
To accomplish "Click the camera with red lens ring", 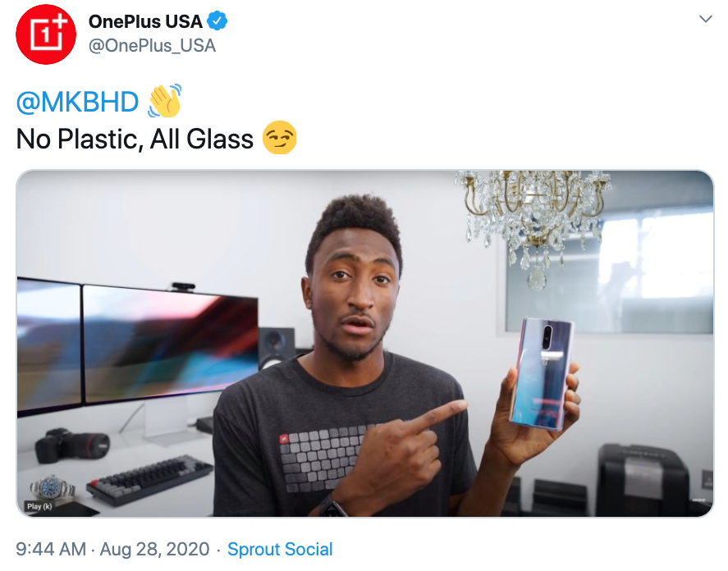I will [x=71, y=445].
